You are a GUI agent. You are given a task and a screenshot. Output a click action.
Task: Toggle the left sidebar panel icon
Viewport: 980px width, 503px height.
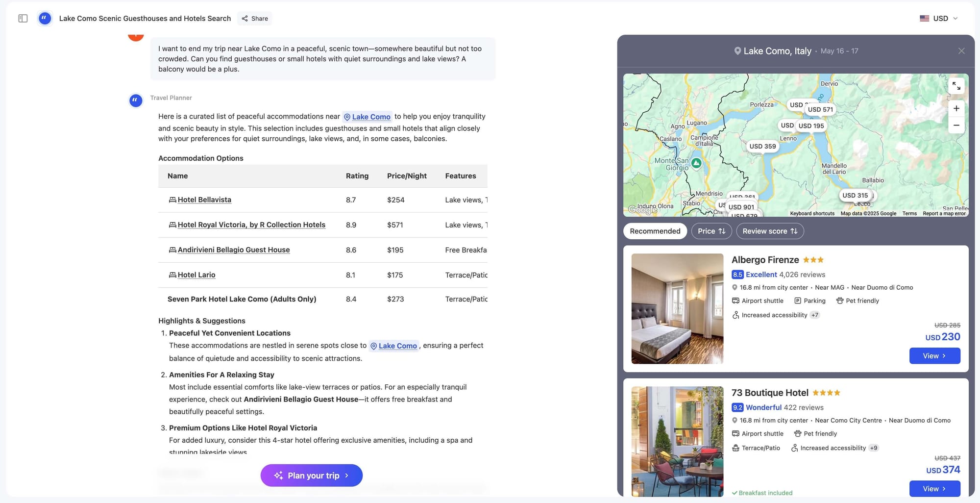pyautogui.click(x=23, y=19)
